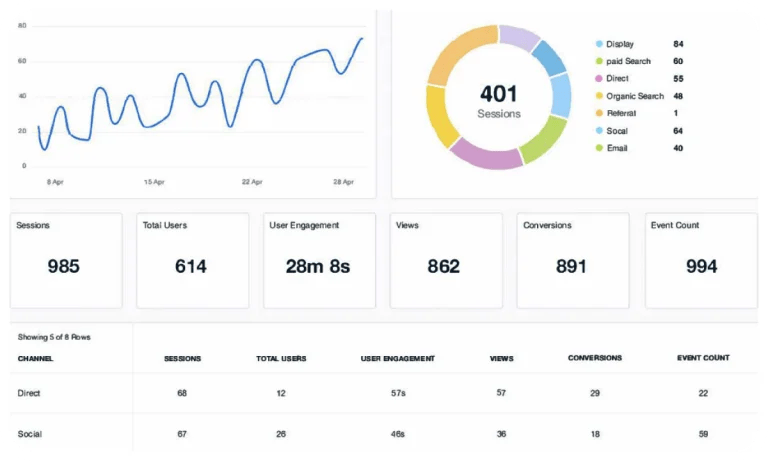Click Direct row conversions value 29
This screenshot has height=461, width=768.
(x=595, y=393)
